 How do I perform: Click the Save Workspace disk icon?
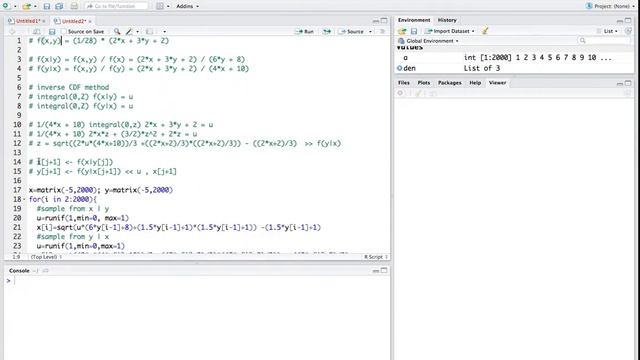coord(414,31)
